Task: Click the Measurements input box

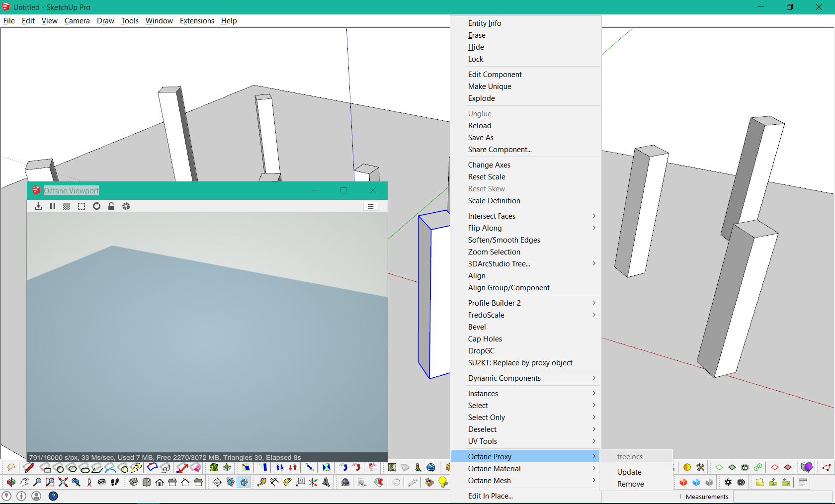Action: point(782,497)
